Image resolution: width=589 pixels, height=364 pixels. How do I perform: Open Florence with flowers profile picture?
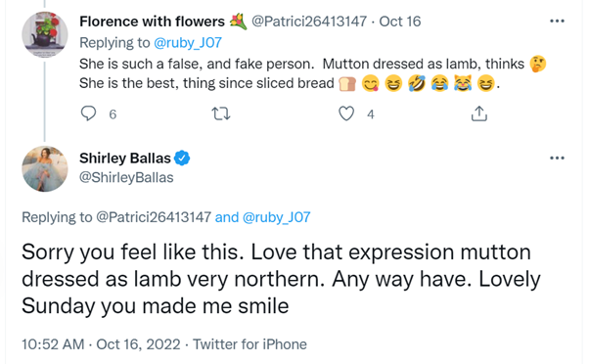(45, 34)
